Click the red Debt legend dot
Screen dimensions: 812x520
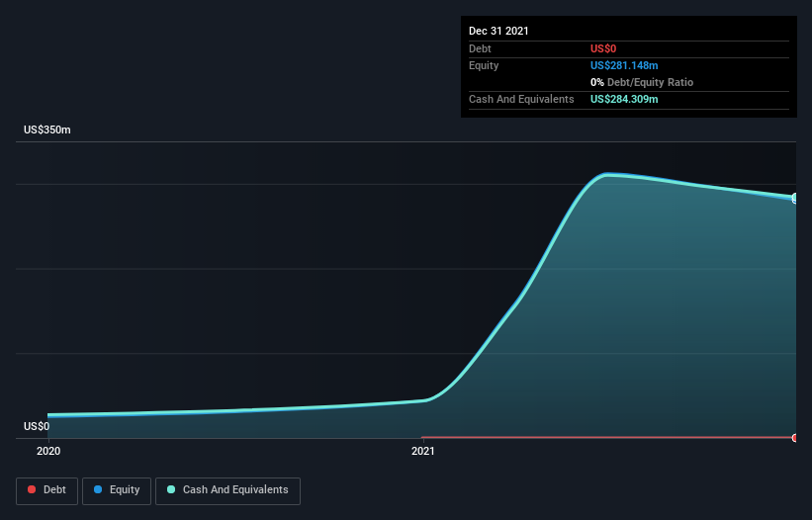(32, 489)
